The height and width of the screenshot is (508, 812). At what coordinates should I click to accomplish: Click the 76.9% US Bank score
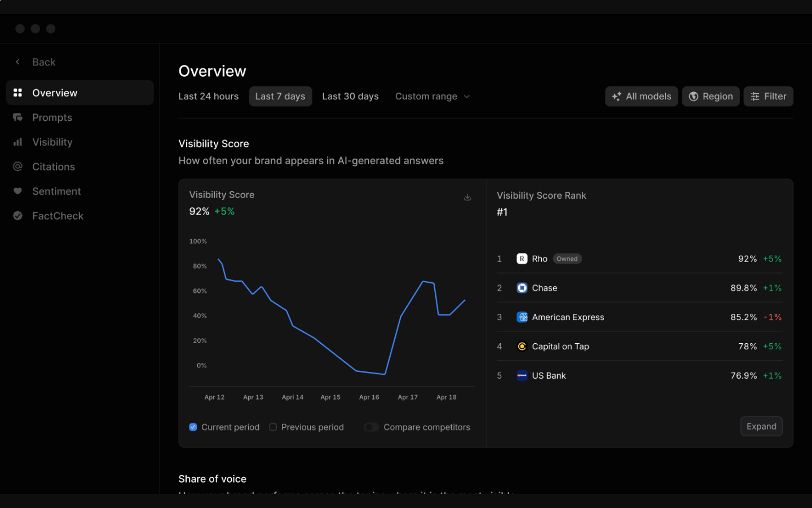point(744,375)
